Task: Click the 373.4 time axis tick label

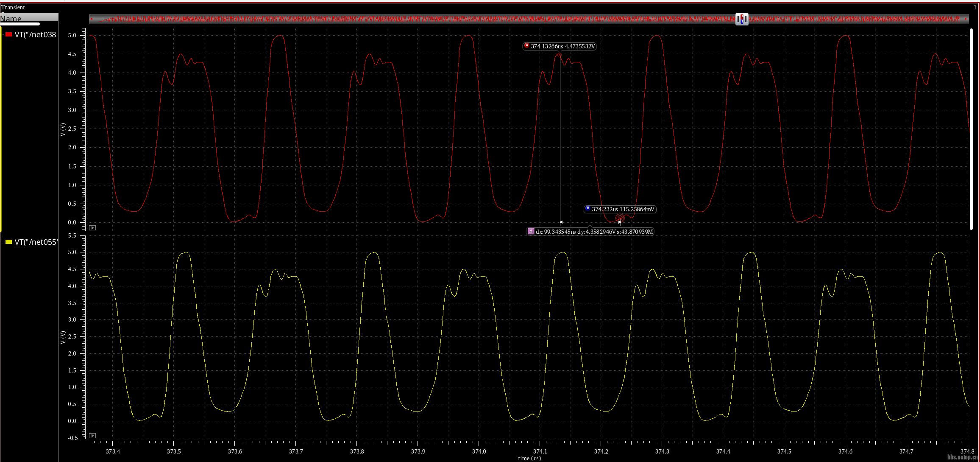Action: pyautogui.click(x=113, y=451)
